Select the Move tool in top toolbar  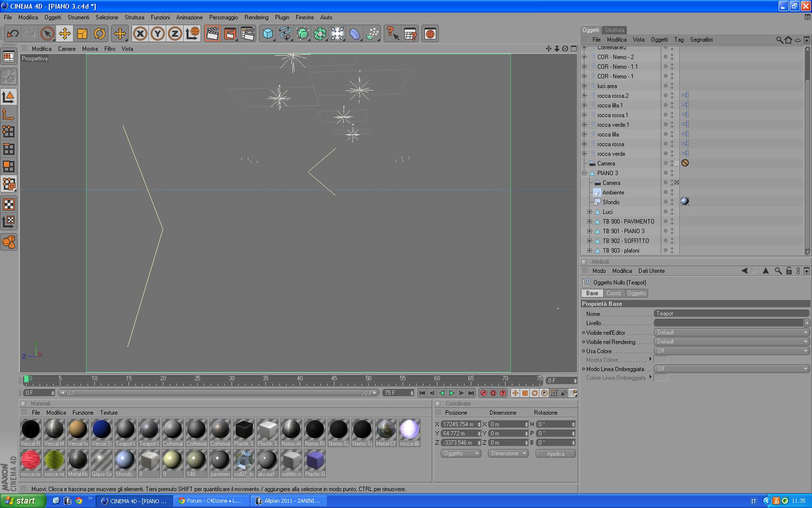click(64, 33)
